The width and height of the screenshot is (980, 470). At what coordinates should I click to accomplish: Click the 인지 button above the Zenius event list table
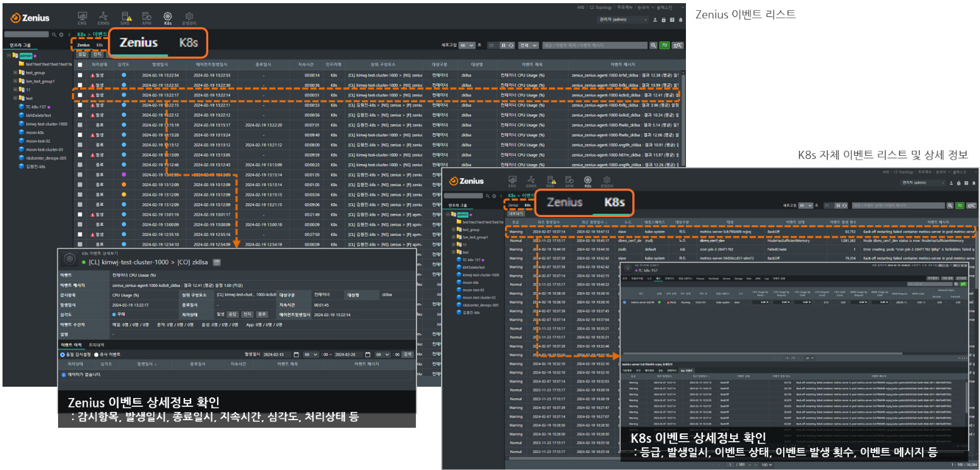(x=97, y=54)
